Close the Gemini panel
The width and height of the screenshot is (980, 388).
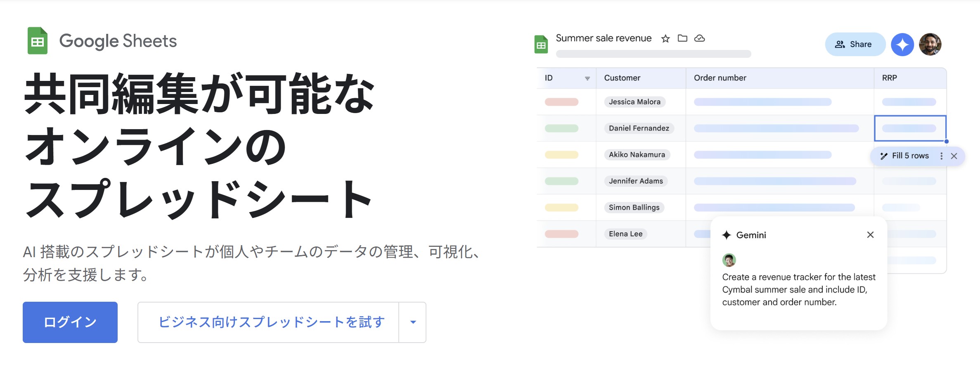(x=870, y=235)
